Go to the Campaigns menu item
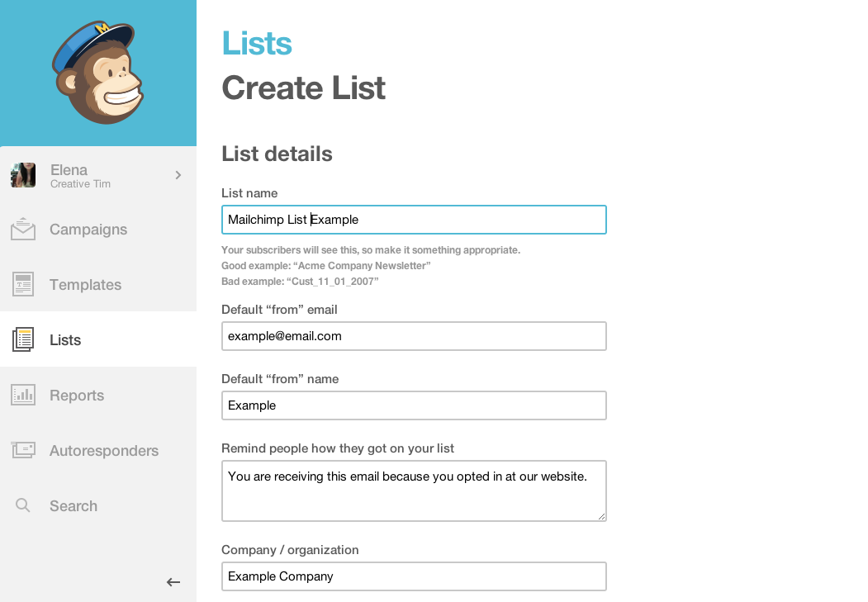868x602 pixels. tap(88, 230)
